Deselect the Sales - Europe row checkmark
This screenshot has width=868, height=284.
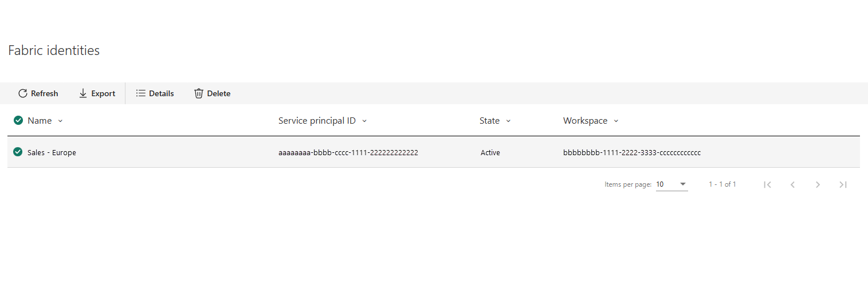18,152
